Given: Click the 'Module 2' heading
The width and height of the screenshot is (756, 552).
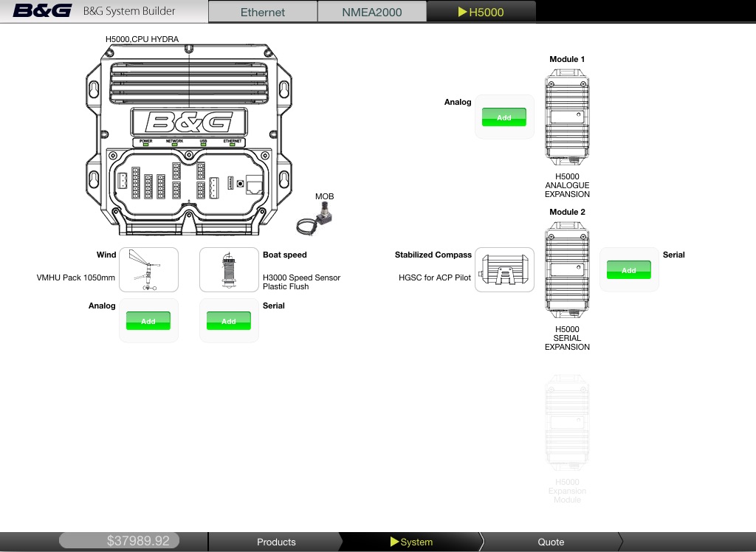Looking at the screenshot, I should [567, 212].
